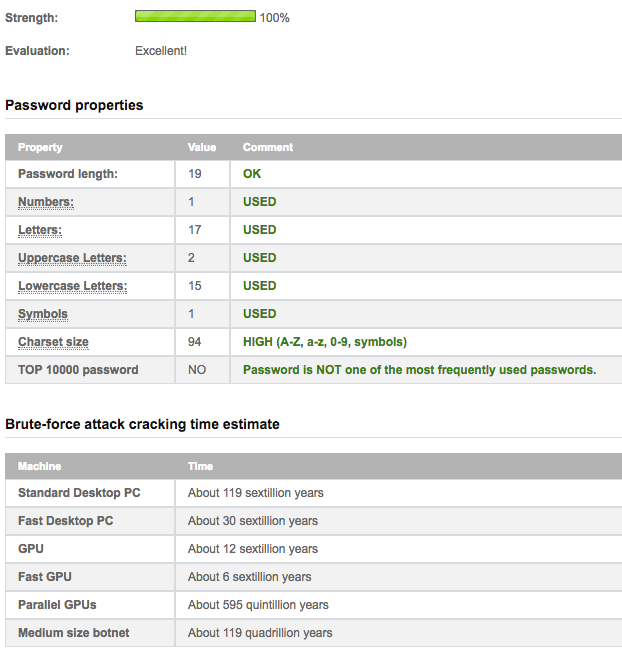Click the Machine column header
Image resolution: width=622 pixels, height=652 pixels.
[x=39, y=466]
